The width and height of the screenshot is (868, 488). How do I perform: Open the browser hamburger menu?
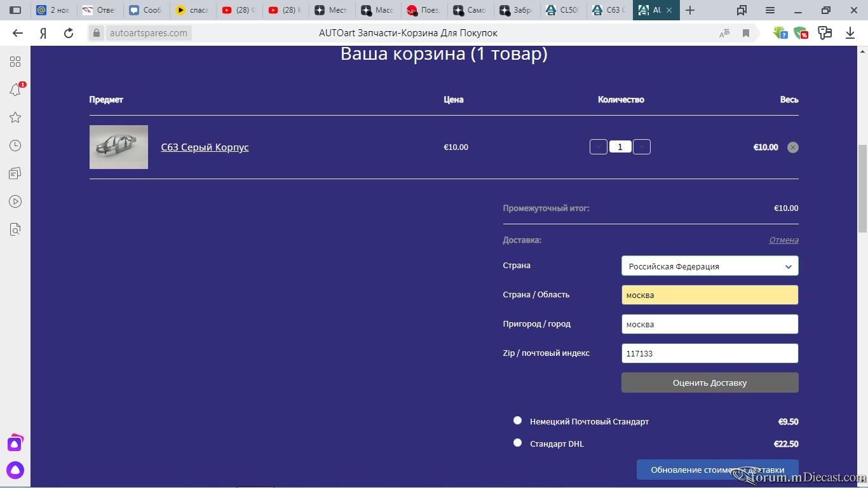click(770, 10)
